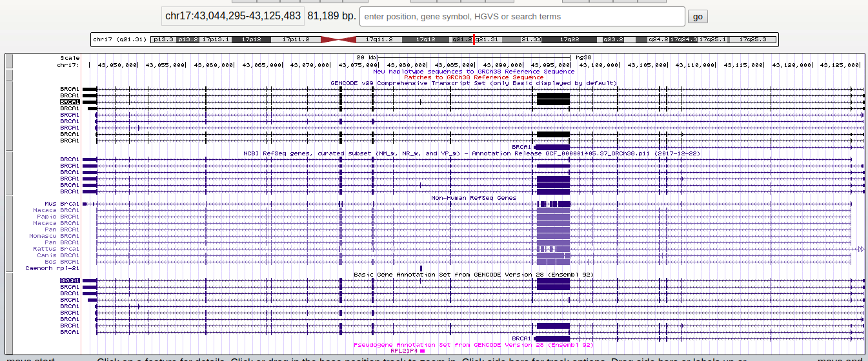Screen dimensions: 868x361
Task: Click the Mus Brca1 gene label
Action: point(62,204)
